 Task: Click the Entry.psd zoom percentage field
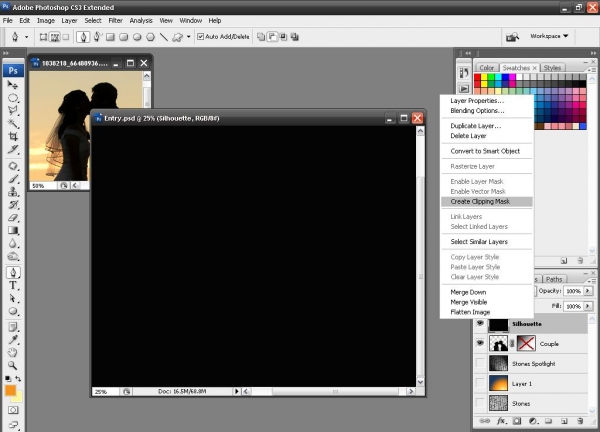tap(106, 391)
